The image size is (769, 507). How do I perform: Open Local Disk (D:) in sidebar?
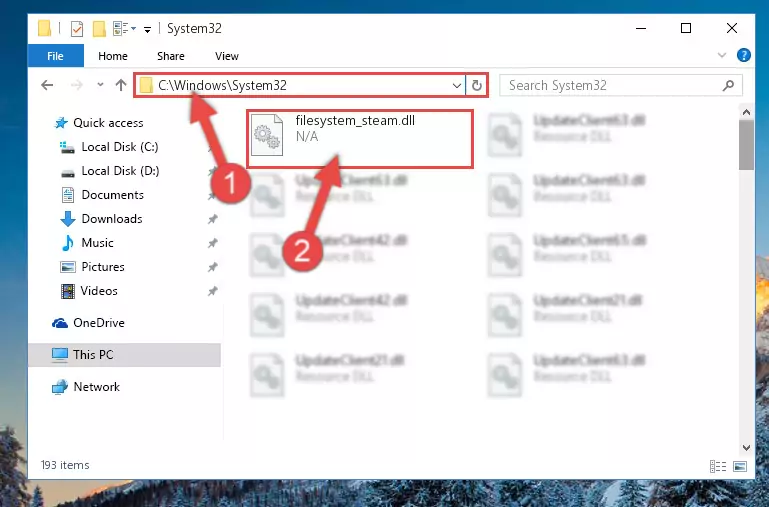pos(120,171)
